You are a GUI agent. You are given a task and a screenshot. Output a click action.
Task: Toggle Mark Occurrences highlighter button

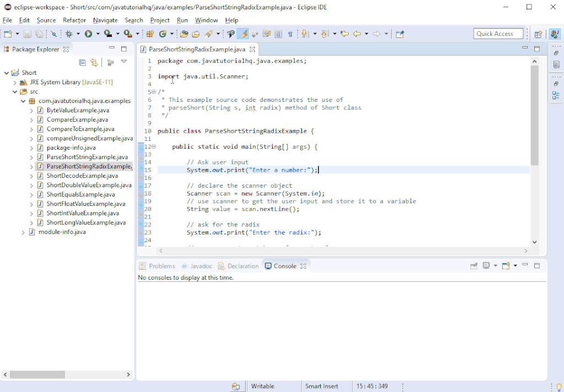(x=243, y=34)
